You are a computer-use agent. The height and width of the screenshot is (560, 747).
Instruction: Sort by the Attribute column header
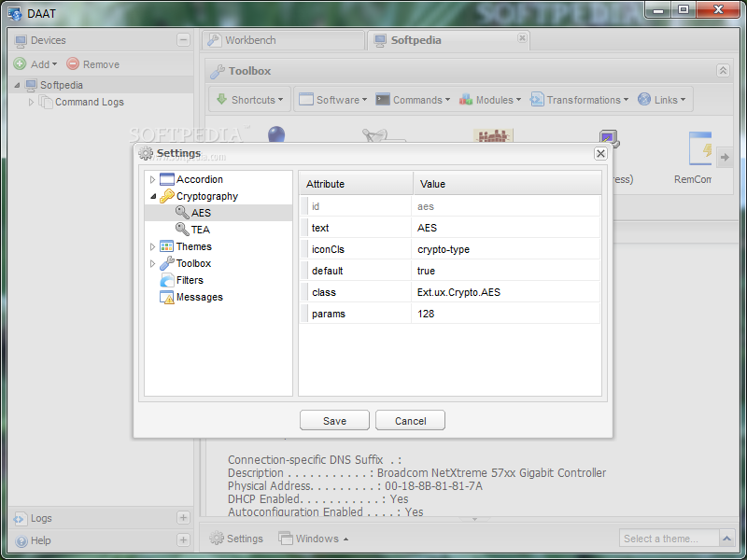tap(356, 184)
